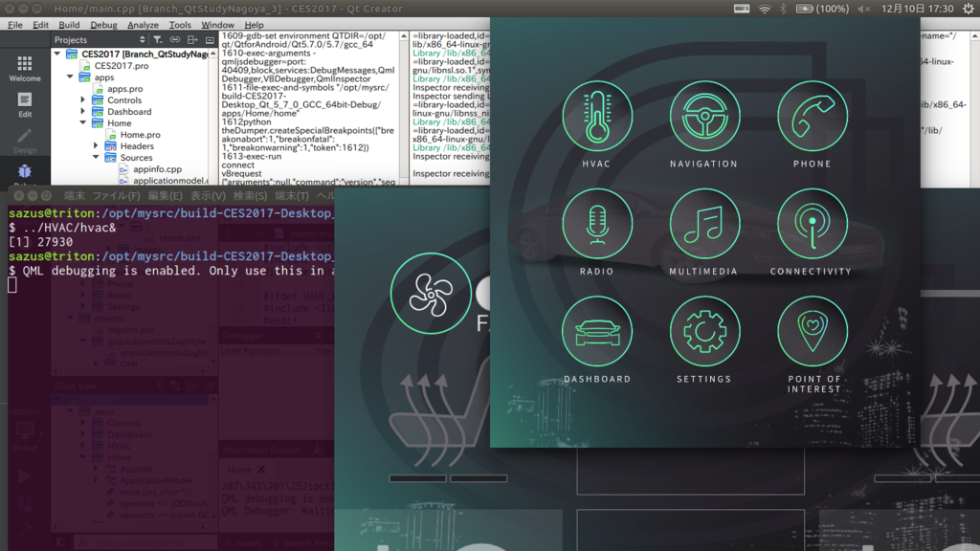Switch to Welcome mode in Qt Creator
Image resolution: width=980 pixels, height=551 pixels.
tap(24, 69)
